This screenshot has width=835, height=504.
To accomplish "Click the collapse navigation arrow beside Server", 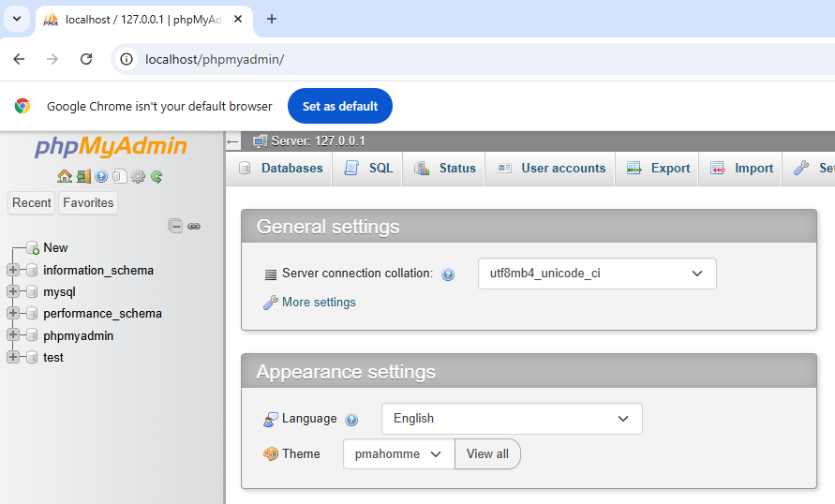I will [x=232, y=141].
